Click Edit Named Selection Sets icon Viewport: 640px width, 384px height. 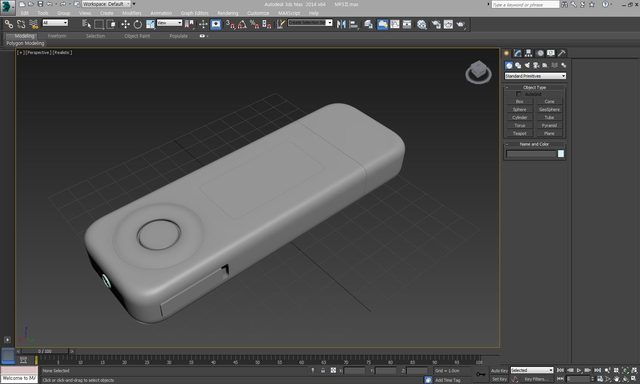(x=281, y=24)
